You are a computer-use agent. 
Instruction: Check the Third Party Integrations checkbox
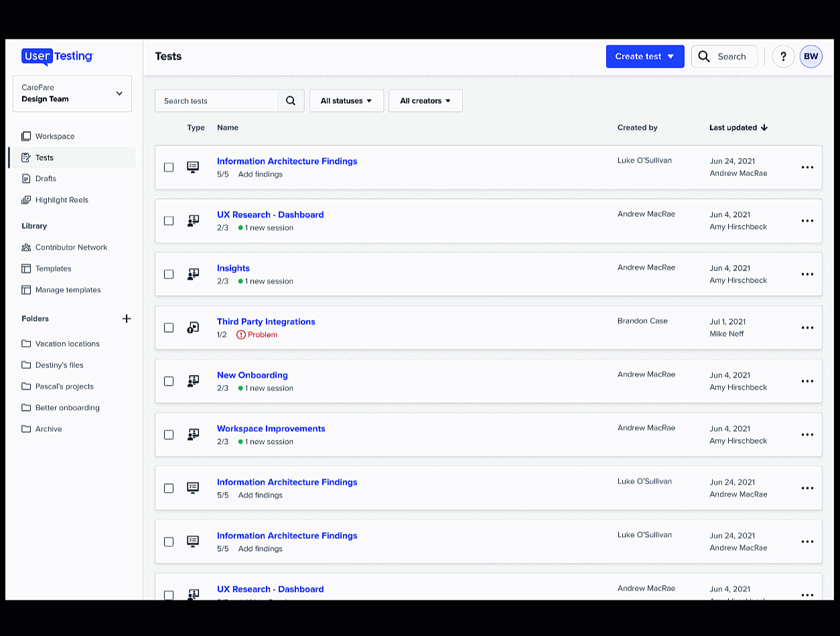click(x=169, y=328)
